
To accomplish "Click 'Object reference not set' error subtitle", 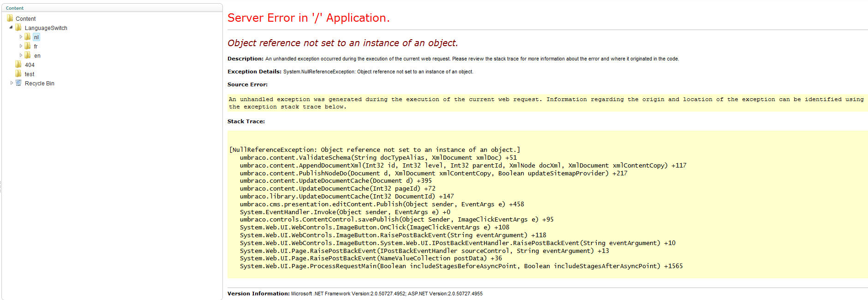I will click(x=342, y=43).
